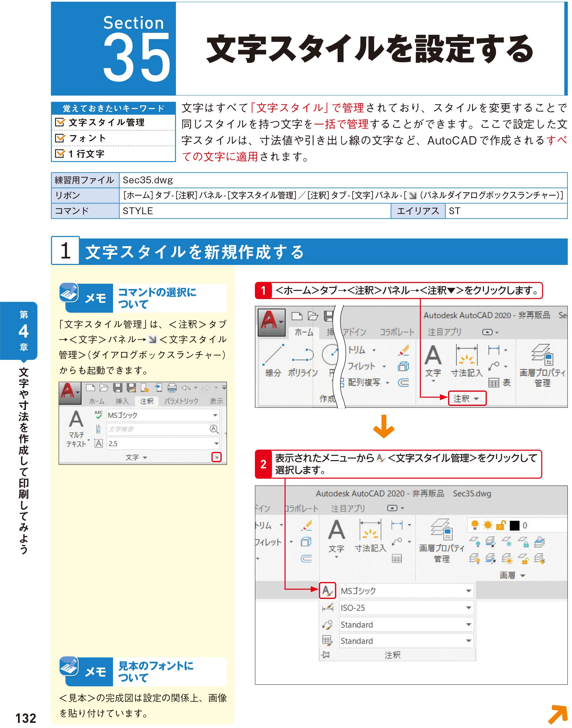572x728 pixels.
Task: Click Save to Web & Mobile icon
Action: pyautogui.click(x=158, y=388)
